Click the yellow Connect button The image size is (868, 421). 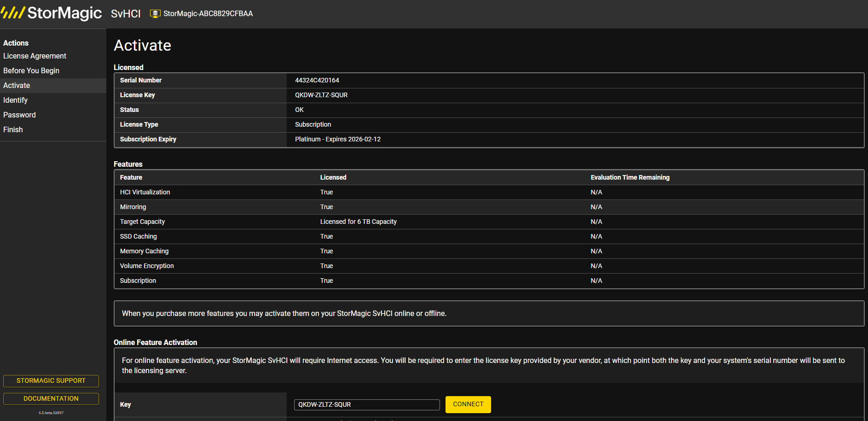click(x=468, y=404)
